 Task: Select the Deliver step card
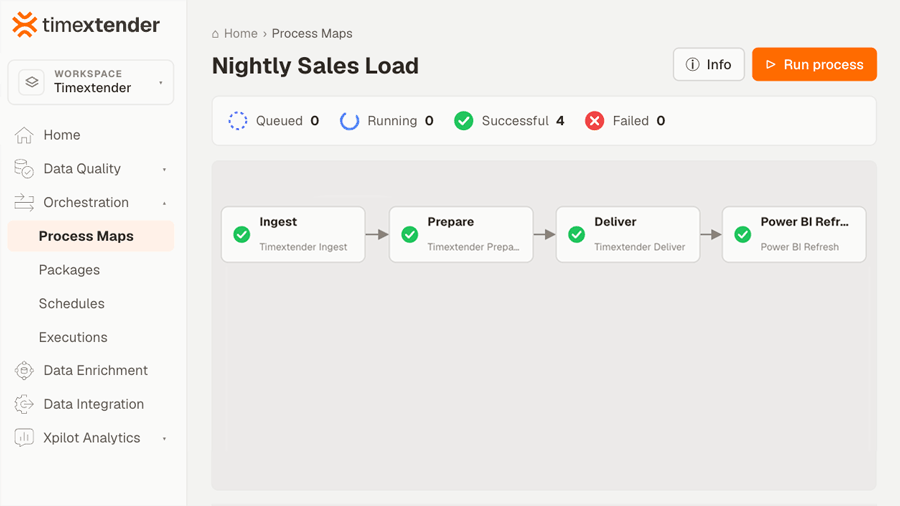click(628, 235)
